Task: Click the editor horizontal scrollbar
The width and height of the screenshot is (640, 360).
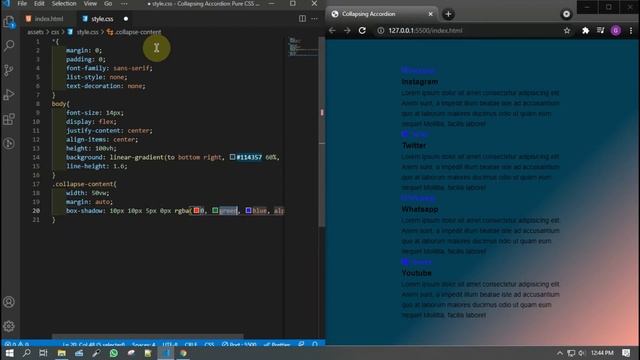Action: click(147, 337)
